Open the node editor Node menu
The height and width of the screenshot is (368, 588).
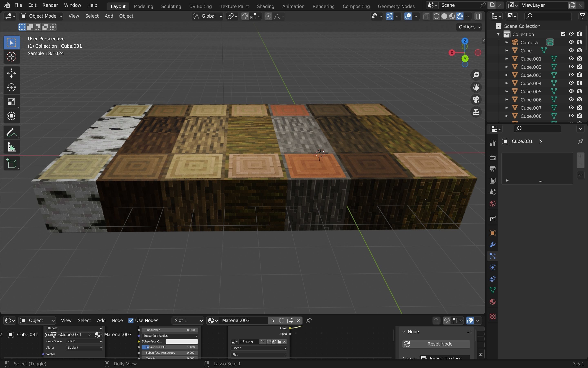[117, 320]
